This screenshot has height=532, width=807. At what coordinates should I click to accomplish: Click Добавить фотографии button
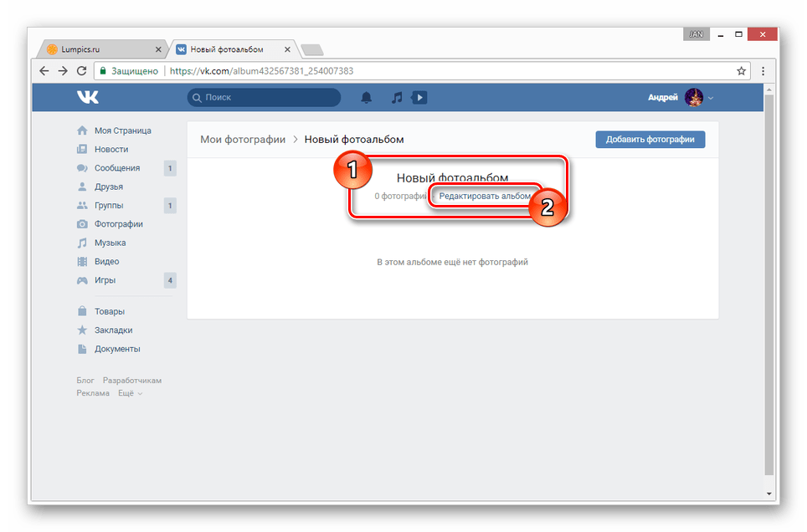pos(650,140)
